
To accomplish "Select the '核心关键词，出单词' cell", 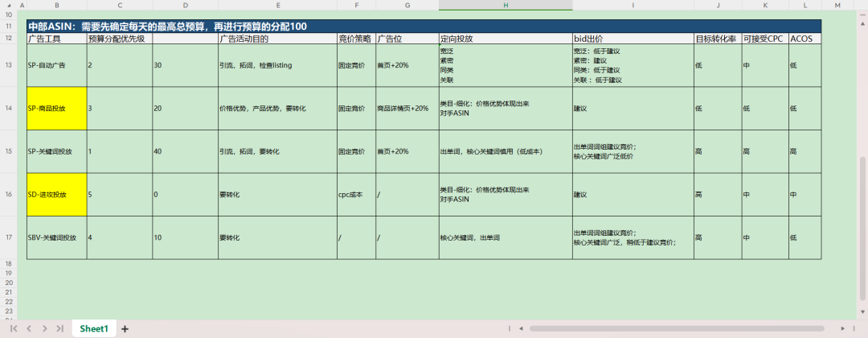I will (506, 237).
